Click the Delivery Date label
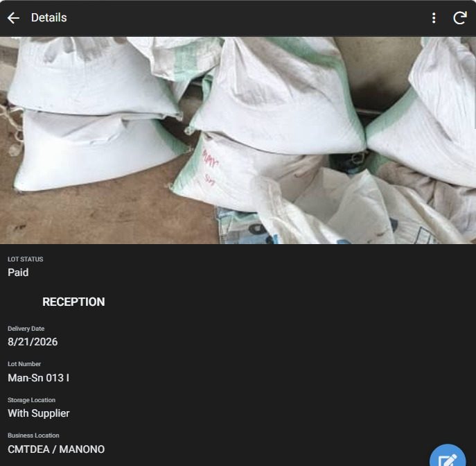This screenshot has width=476, height=466. pyautogui.click(x=26, y=329)
